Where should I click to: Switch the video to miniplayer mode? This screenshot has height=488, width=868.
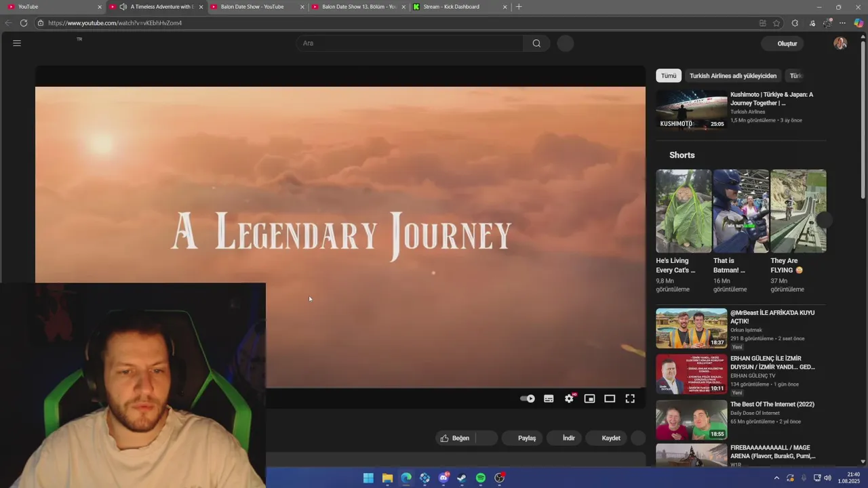pyautogui.click(x=589, y=399)
